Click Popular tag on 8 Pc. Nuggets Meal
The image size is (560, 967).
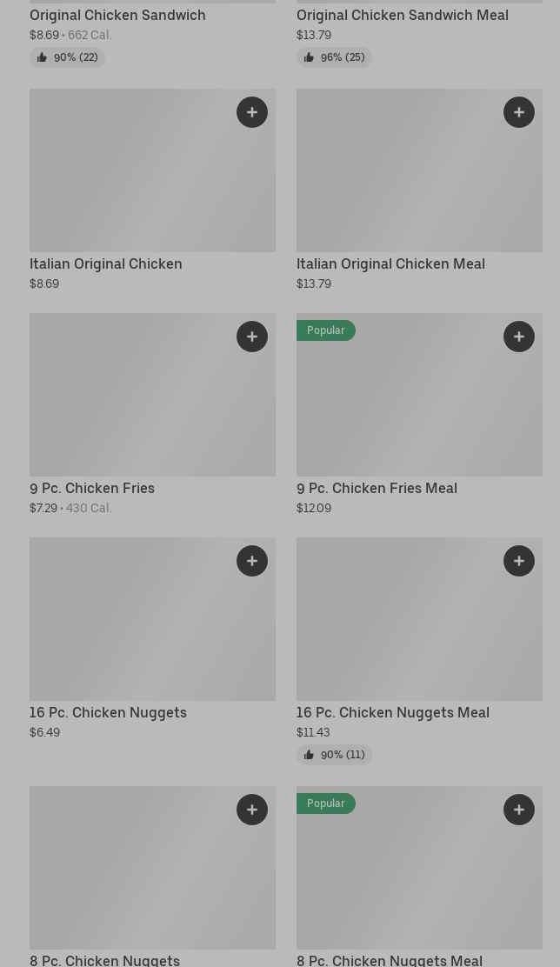tap(326, 804)
